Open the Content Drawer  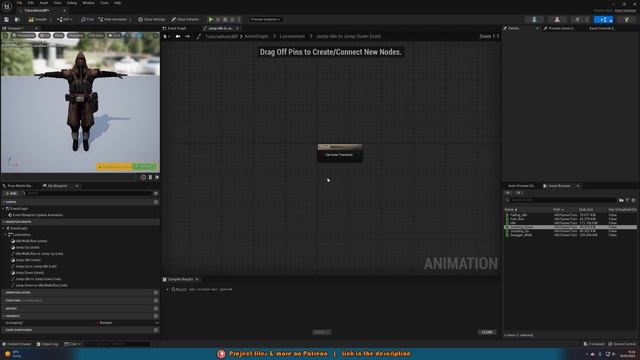pyautogui.click(x=17, y=344)
